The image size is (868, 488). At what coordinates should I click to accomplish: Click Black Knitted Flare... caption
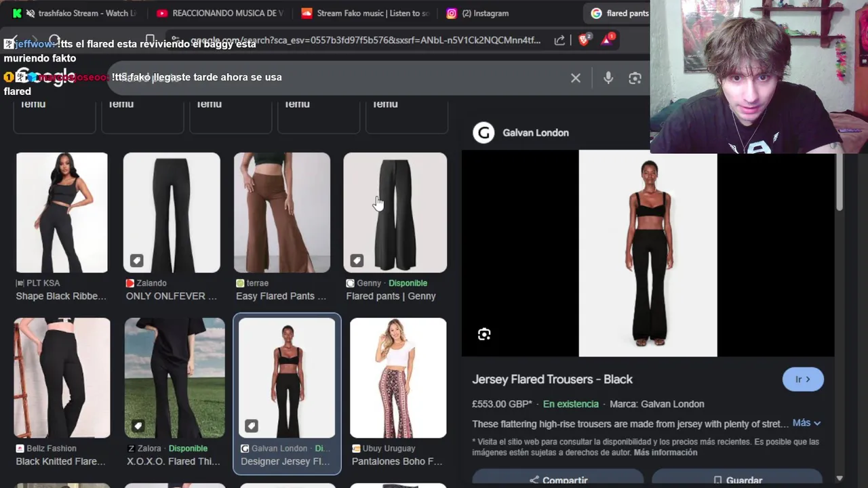[x=61, y=462]
